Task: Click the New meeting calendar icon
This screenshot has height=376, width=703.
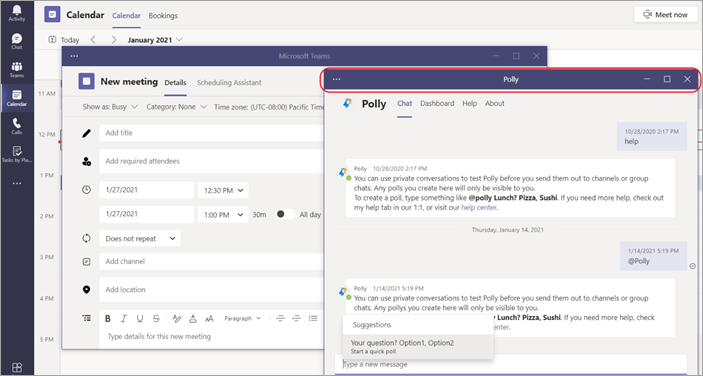Action: pos(86,82)
